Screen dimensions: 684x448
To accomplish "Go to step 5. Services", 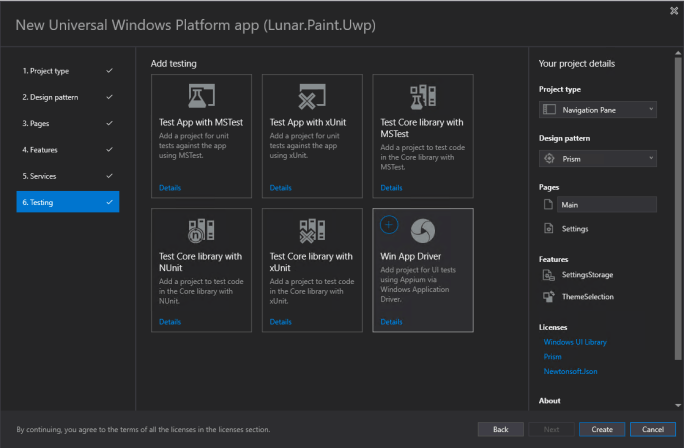I will [x=68, y=176].
